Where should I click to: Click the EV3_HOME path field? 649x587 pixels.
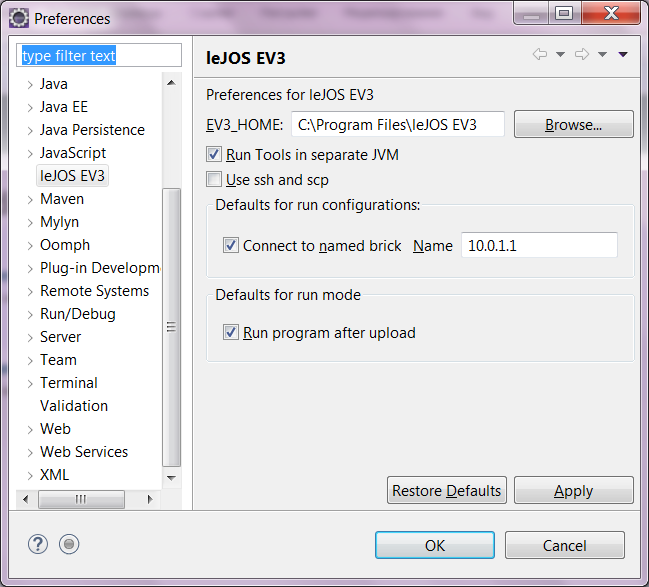click(398, 124)
